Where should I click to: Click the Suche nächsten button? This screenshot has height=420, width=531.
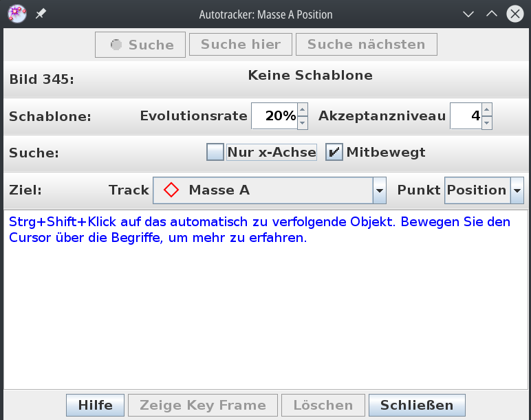tap(367, 44)
